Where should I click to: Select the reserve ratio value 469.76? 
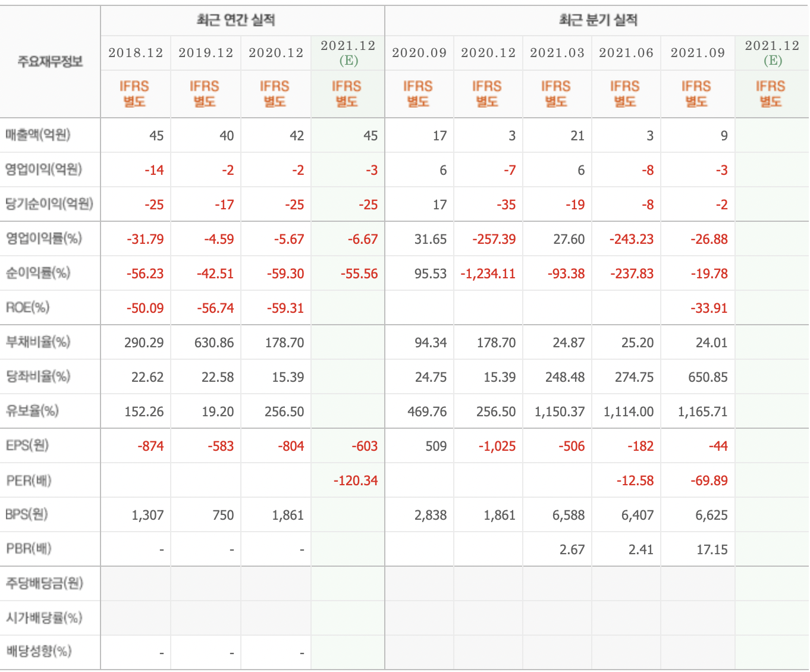[x=427, y=412]
